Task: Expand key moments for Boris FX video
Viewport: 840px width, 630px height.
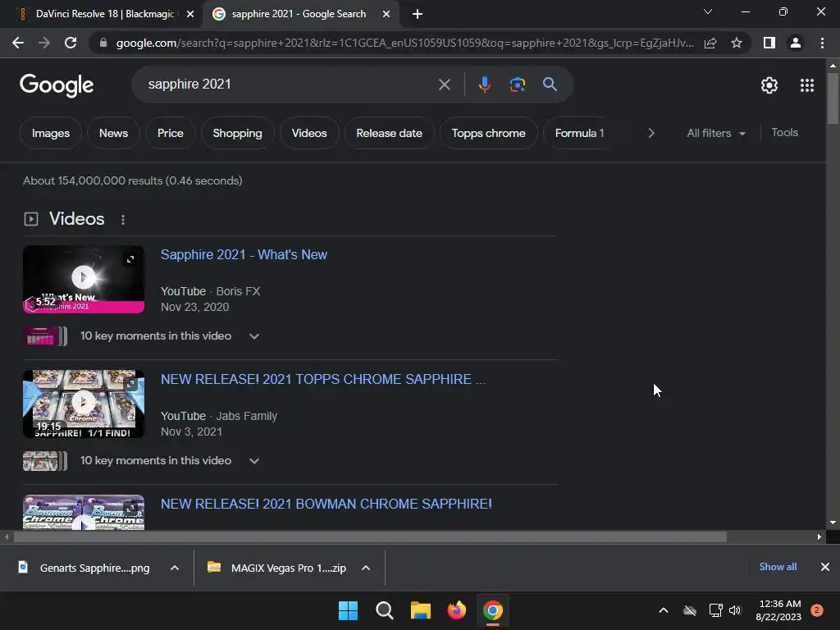Action: click(254, 336)
